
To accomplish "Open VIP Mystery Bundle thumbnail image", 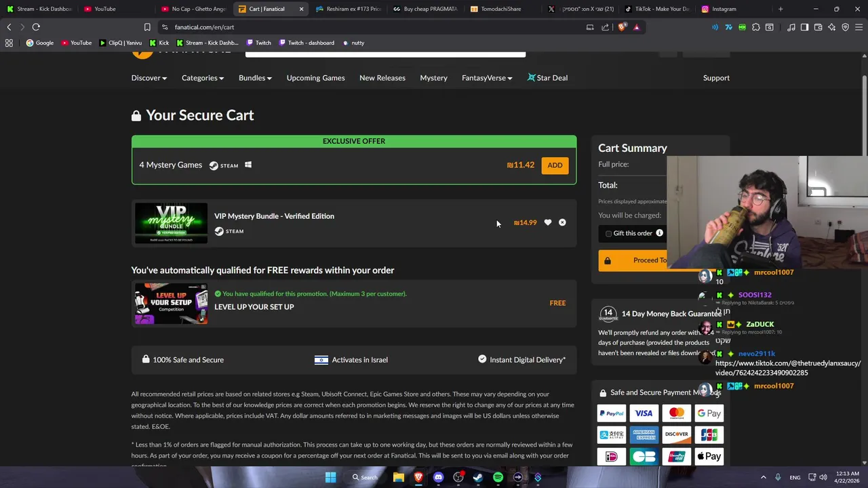I will [x=171, y=223].
